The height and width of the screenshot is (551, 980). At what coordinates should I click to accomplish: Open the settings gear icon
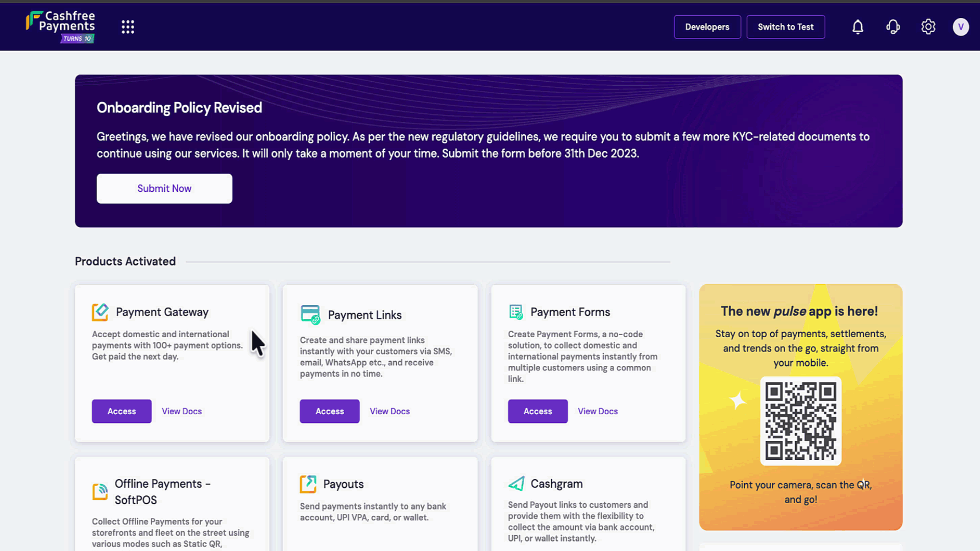pos(928,27)
